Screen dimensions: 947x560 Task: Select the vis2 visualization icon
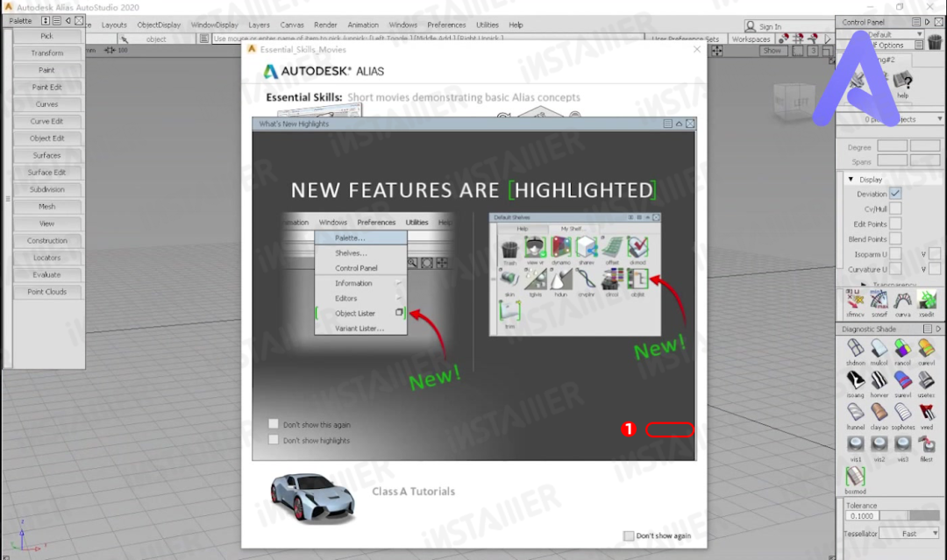pyautogui.click(x=879, y=444)
